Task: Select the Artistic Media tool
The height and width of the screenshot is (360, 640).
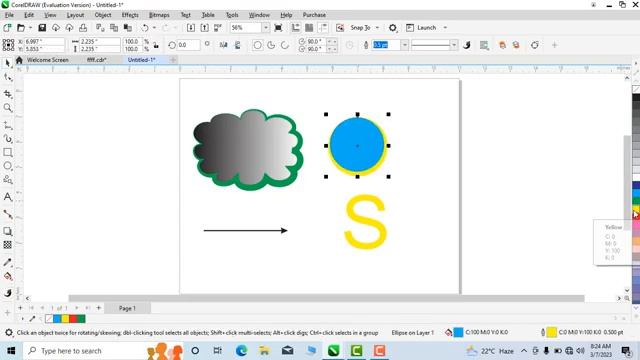Action: pos(7,139)
